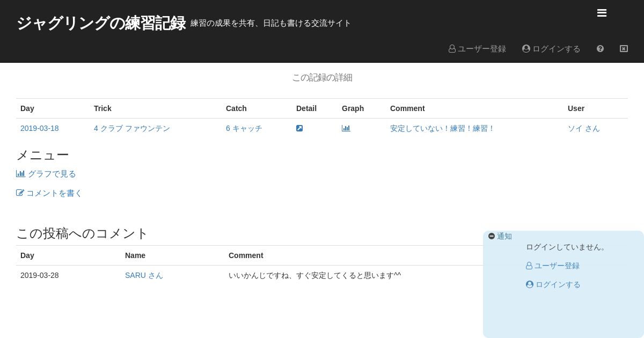
Task: Click the site title ジャグリングの練習記録
Action: (101, 24)
